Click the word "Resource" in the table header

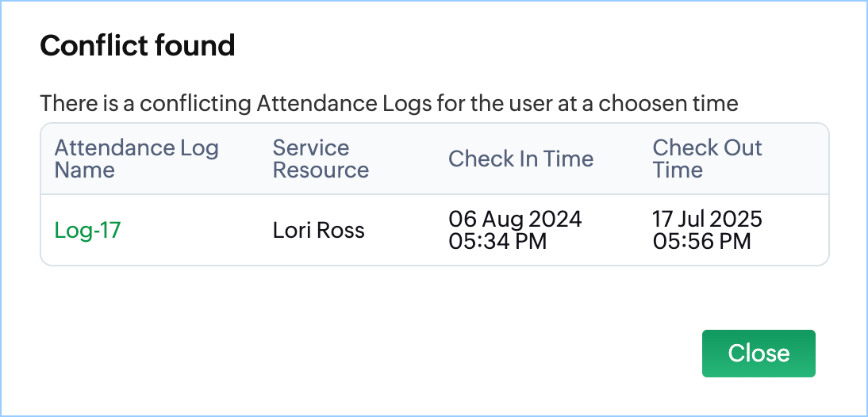(x=321, y=170)
